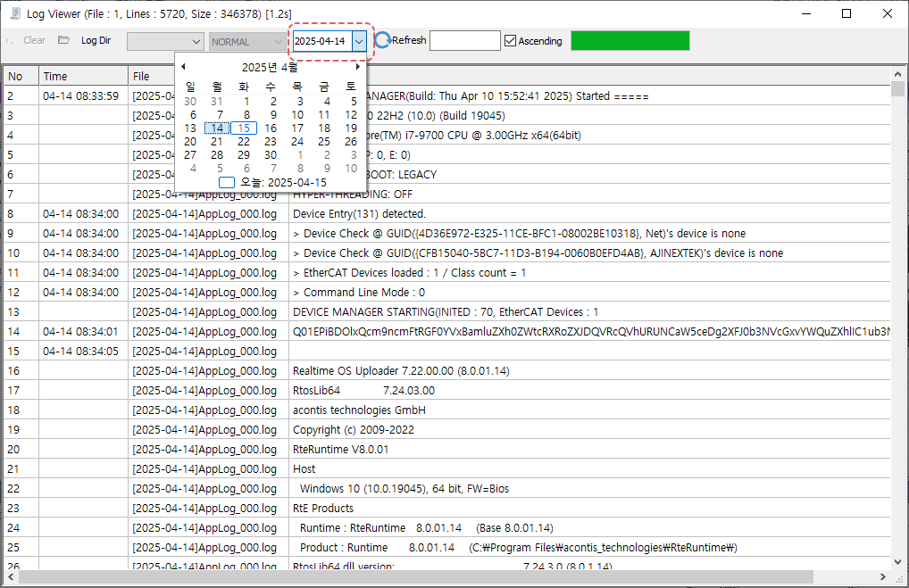This screenshot has width=909, height=588.
Task: Select April 26 in calendar
Action: (351, 141)
